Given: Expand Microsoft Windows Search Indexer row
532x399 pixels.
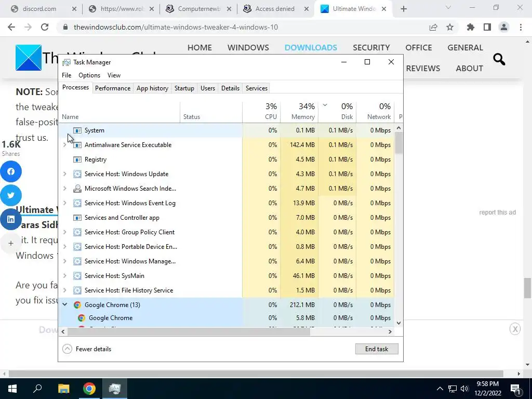Looking at the screenshot, I should 65,188.
